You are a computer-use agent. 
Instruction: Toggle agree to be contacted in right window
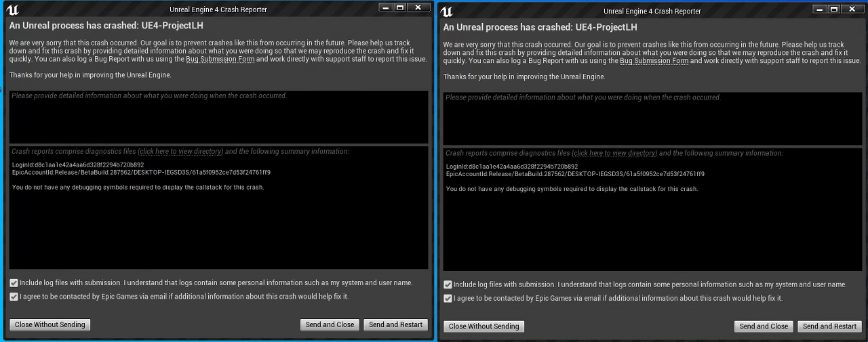click(x=448, y=298)
